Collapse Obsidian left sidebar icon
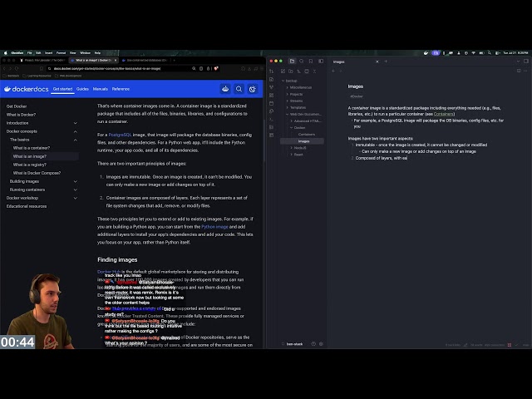532x399 pixels. [x=321, y=61]
